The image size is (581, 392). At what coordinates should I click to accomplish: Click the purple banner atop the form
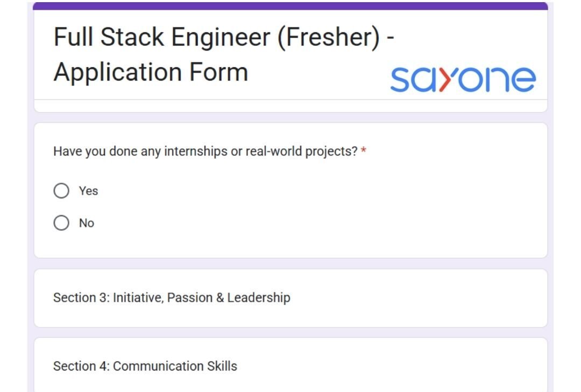[290, 6]
